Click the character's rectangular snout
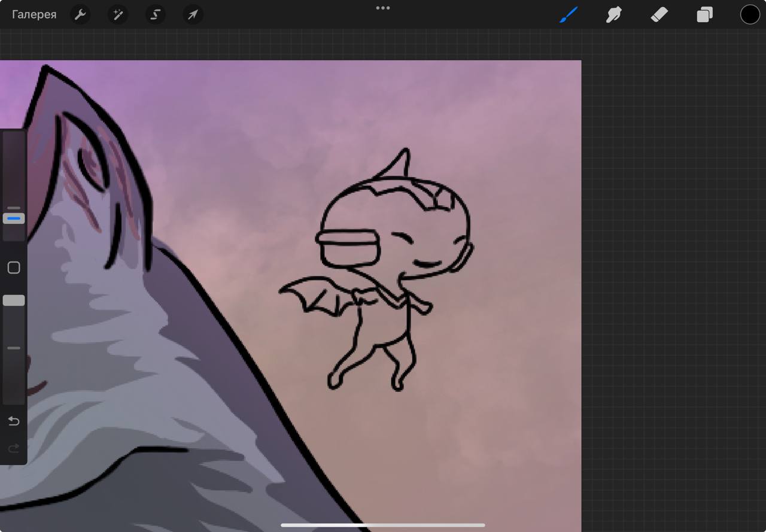Image resolution: width=766 pixels, height=532 pixels. (348, 247)
